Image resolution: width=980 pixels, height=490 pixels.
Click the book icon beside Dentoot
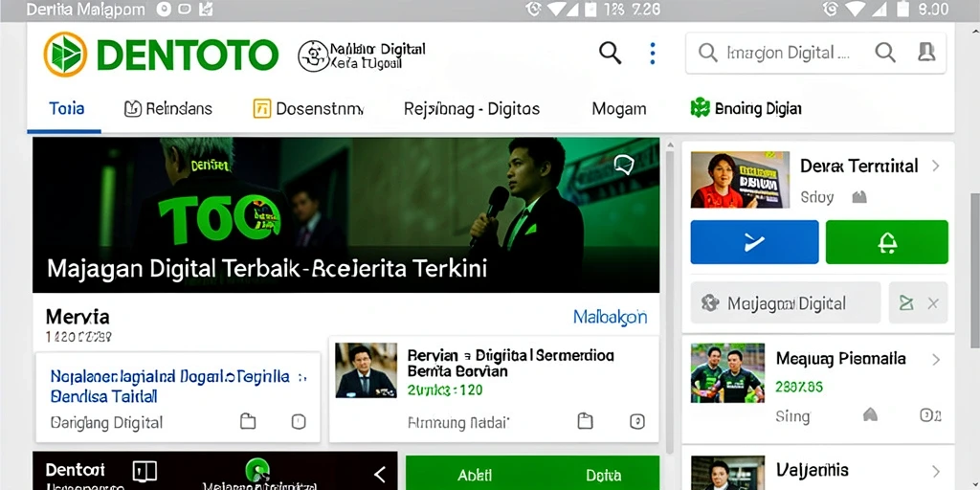pyautogui.click(x=145, y=471)
